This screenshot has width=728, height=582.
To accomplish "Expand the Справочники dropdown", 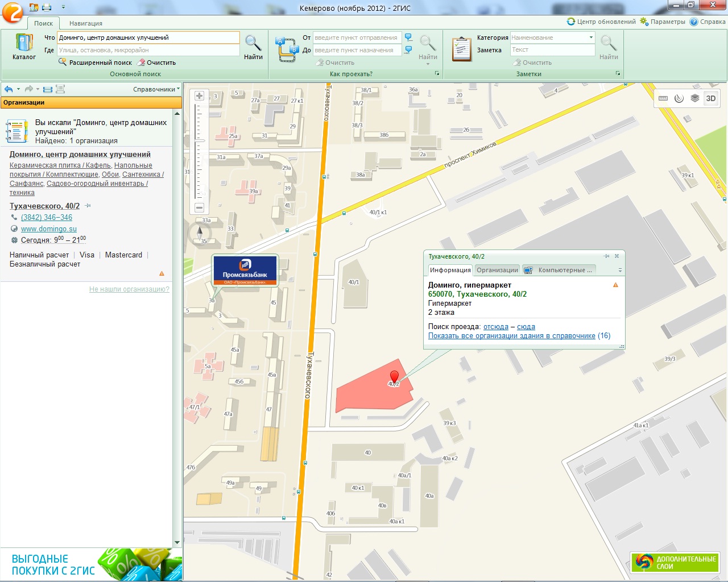I will [x=156, y=89].
